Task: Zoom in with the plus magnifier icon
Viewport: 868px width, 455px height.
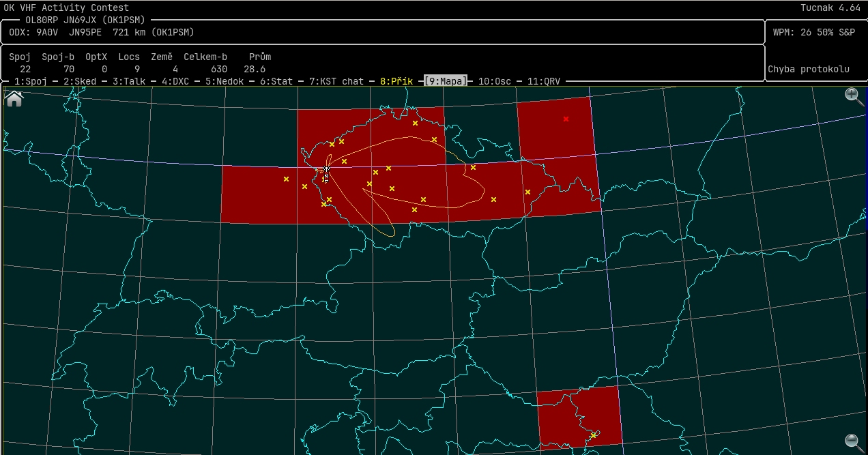Action: (x=854, y=96)
